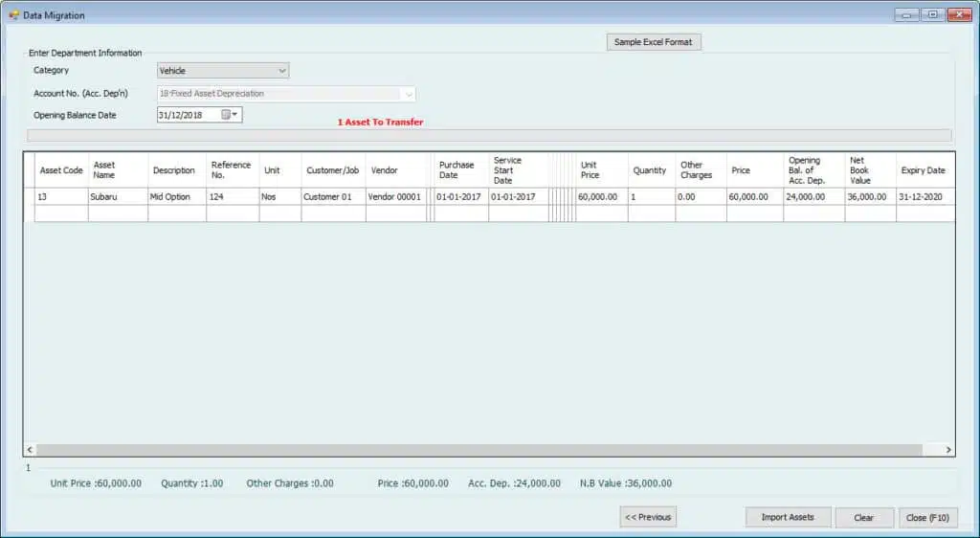Click the Vendor 00001 cell
The height and width of the screenshot is (538, 980).
[394, 197]
